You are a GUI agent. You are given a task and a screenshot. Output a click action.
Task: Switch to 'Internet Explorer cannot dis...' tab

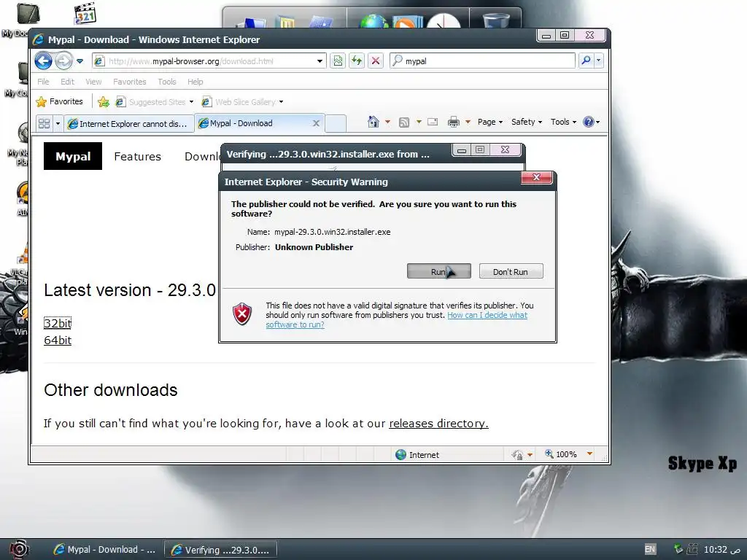pos(128,123)
